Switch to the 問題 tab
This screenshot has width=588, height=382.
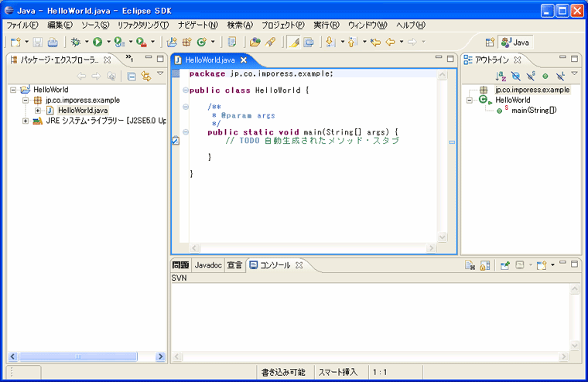point(180,265)
